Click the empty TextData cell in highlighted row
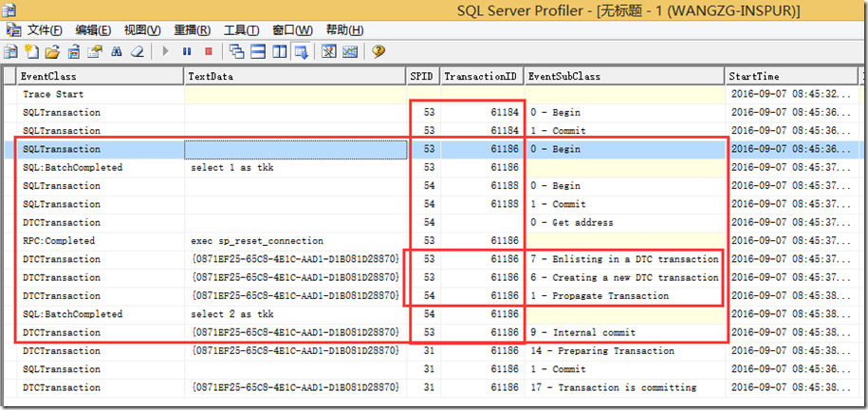 [296, 149]
